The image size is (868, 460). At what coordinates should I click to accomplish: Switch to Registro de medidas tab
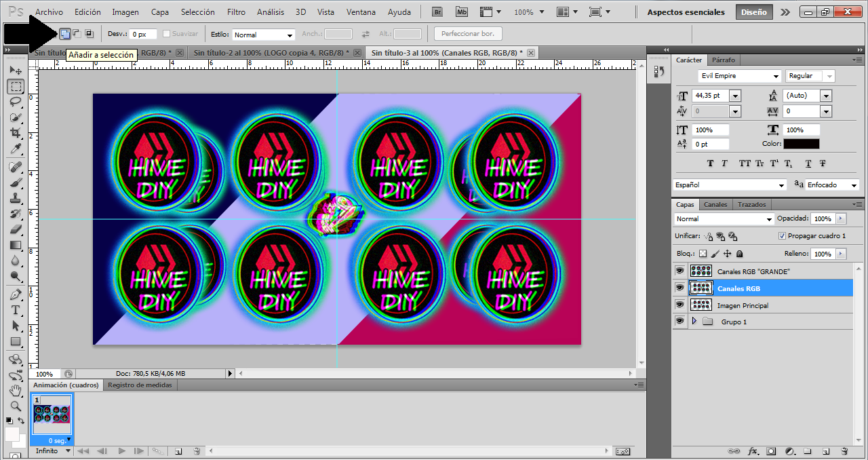click(x=140, y=385)
